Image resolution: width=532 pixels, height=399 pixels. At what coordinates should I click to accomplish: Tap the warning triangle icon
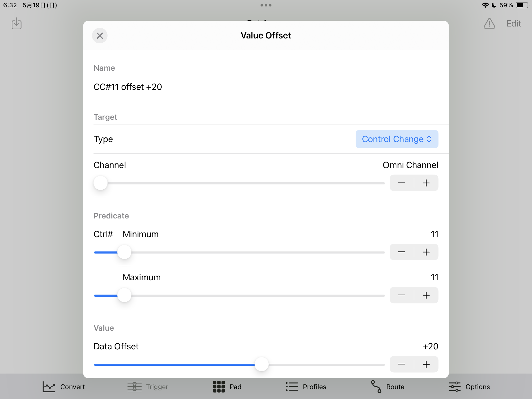click(489, 24)
